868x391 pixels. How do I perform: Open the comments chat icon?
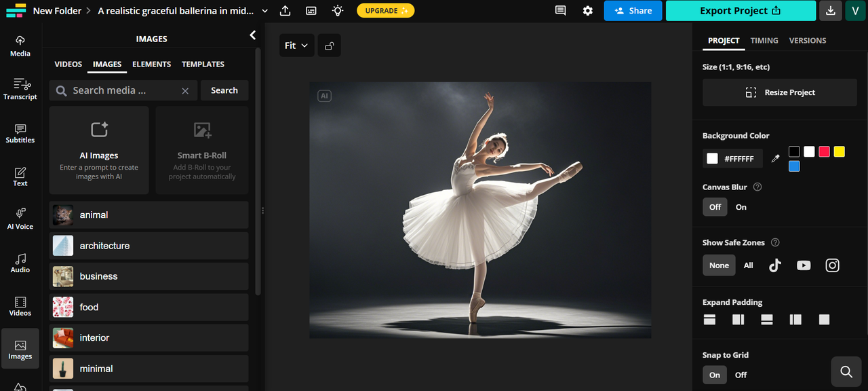pos(560,11)
